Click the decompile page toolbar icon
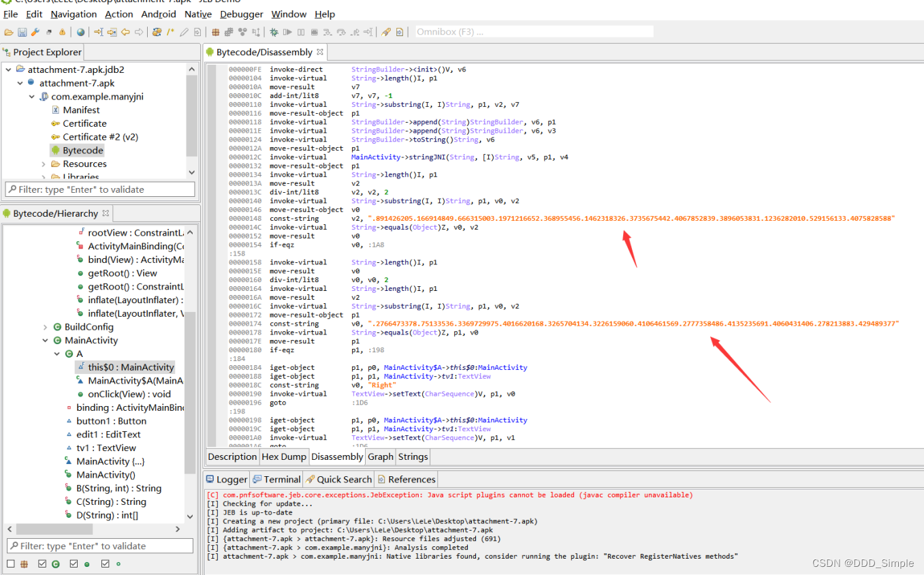This screenshot has width=924, height=575. (x=197, y=32)
